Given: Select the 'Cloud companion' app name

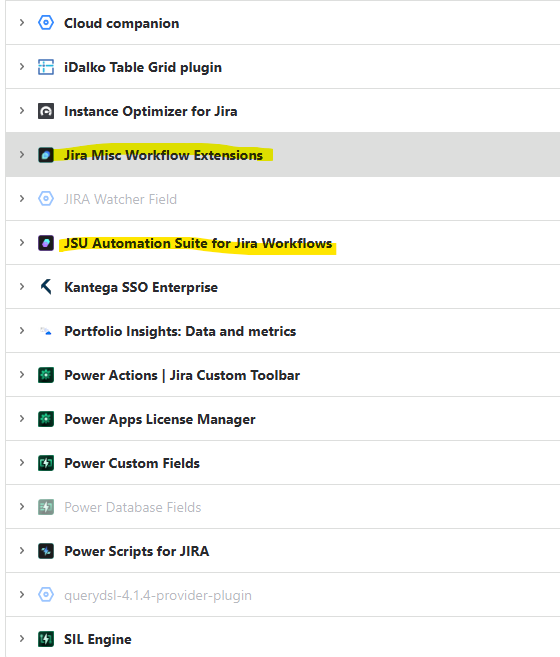Looking at the screenshot, I should click(x=122, y=23).
